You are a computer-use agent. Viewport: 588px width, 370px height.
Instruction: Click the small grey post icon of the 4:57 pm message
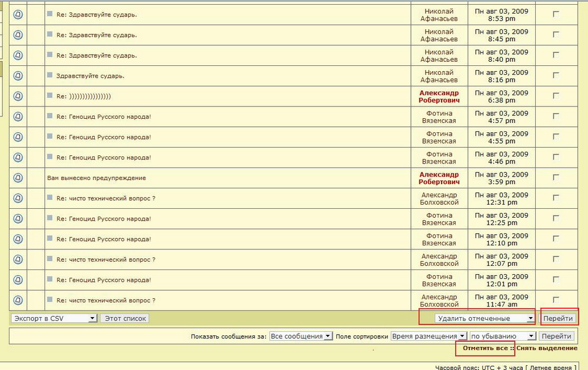pos(50,116)
